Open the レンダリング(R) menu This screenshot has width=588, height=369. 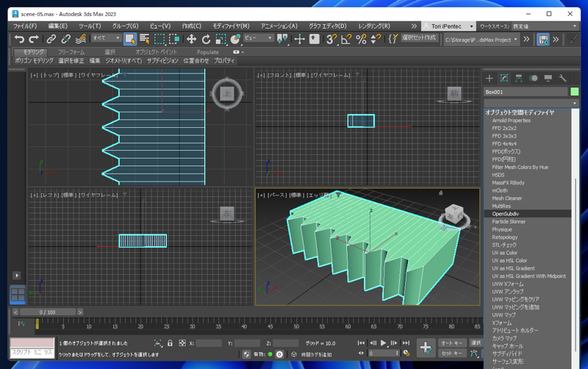point(374,26)
